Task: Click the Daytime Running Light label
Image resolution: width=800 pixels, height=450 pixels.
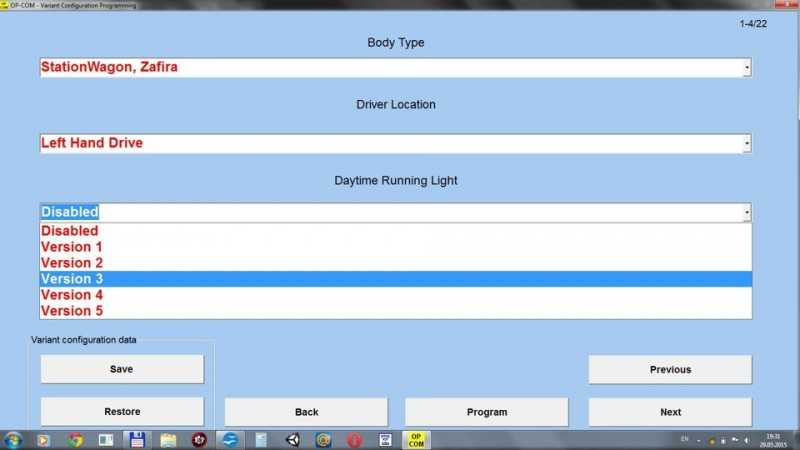Action: coord(396,181)
